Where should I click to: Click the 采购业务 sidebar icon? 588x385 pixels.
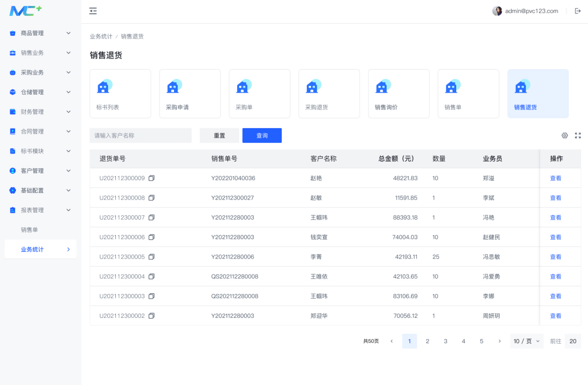[x=13, y=72]
